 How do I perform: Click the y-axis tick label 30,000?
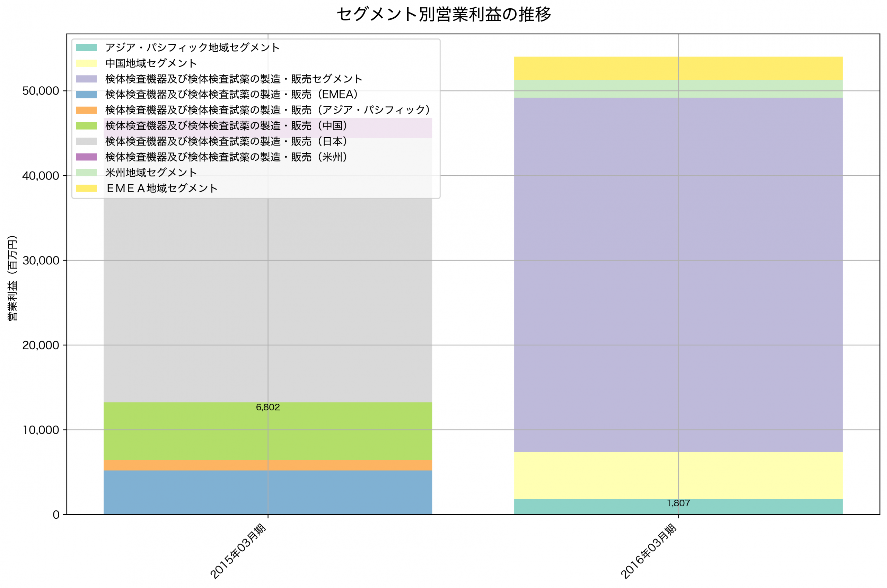click(41, 261)
